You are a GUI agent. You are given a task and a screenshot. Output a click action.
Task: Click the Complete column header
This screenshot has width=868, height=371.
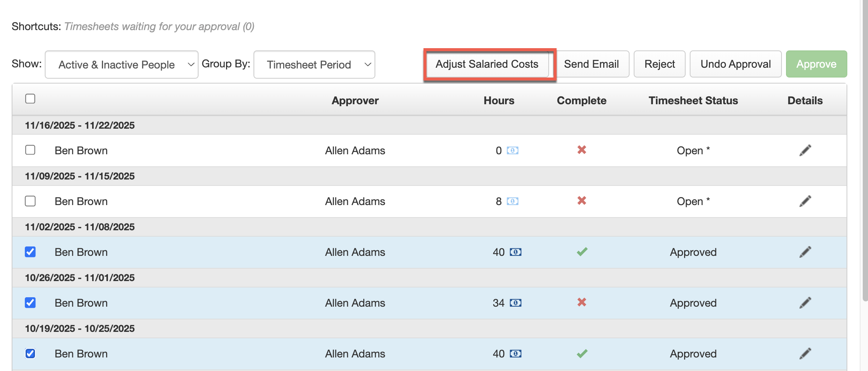581,100
